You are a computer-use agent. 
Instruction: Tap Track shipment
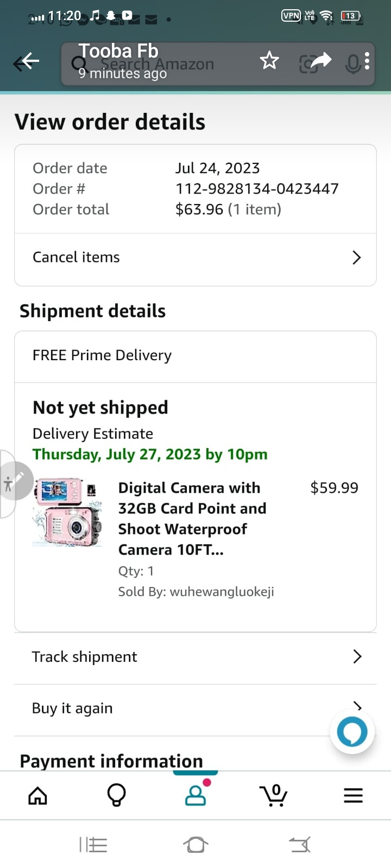coord(85,656)
